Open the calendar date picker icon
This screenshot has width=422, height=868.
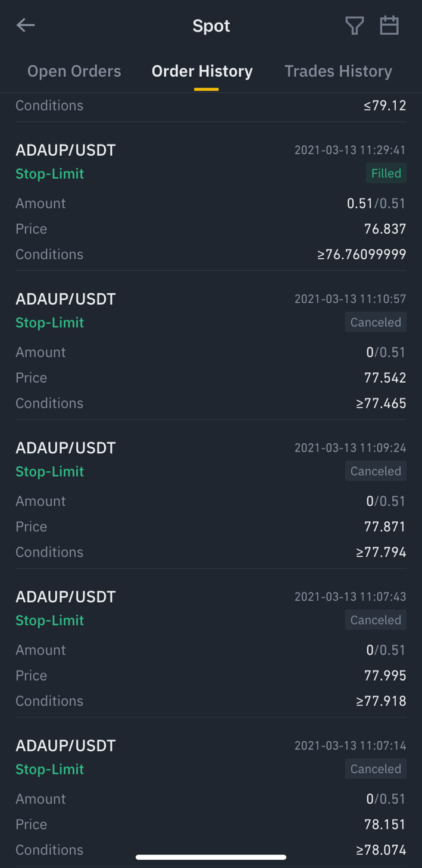pos(389,26)
